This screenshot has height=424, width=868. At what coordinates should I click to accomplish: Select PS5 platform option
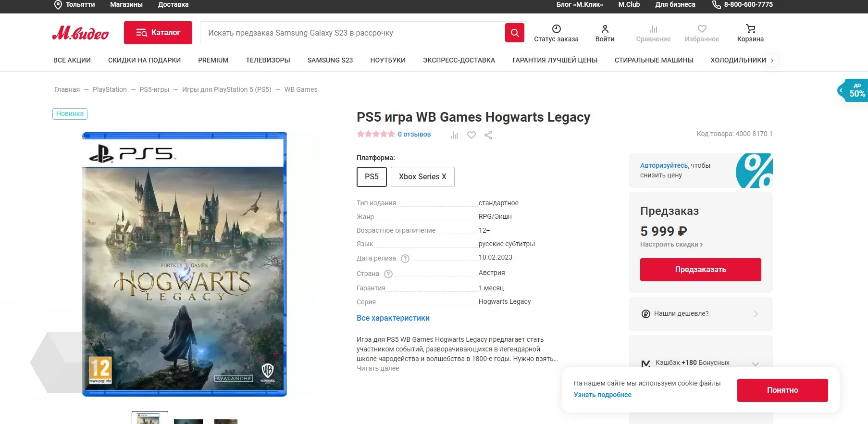(x=372, y=177)
